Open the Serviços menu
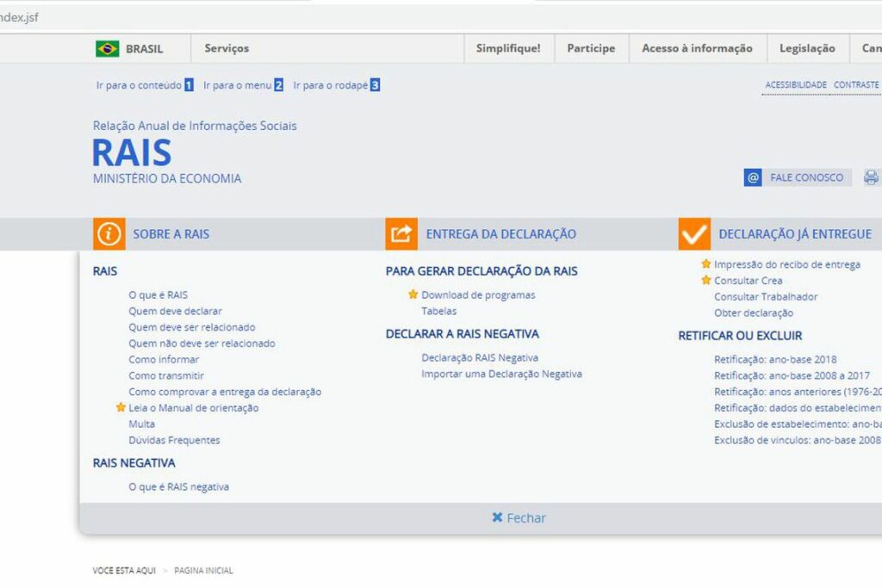Viewport: 882px width, 588px height. pyautogui.click(x=227, y=48)
